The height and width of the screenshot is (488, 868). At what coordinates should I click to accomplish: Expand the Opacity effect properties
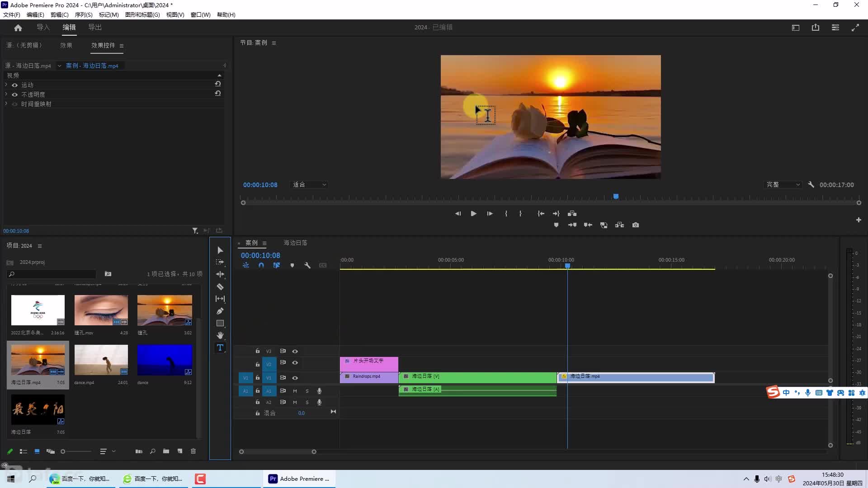(x=6, y=94)
